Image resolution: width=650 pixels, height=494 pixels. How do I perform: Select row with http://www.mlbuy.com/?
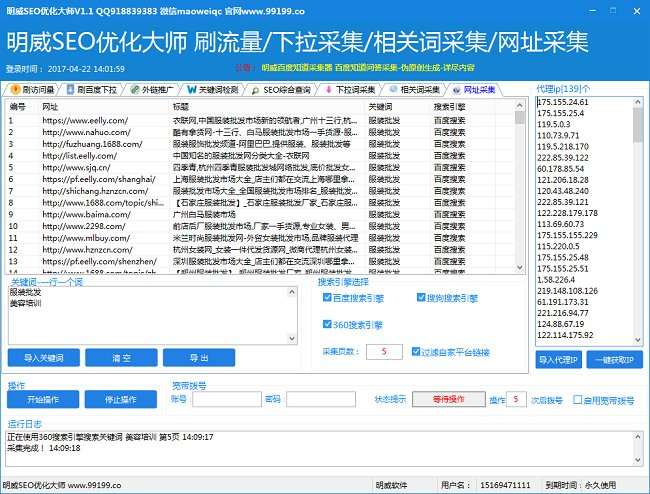point(260,238)
